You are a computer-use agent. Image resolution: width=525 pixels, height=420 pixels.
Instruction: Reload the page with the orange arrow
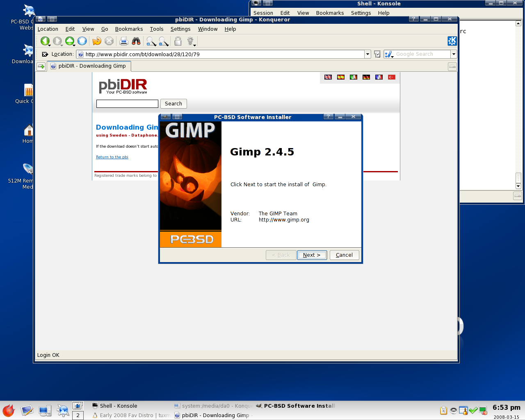point(97,41)
